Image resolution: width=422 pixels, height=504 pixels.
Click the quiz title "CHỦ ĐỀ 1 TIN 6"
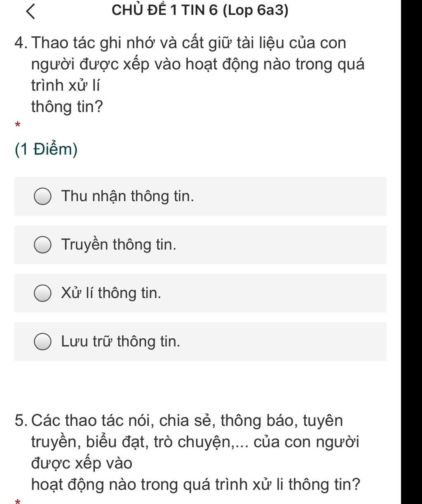164,10
